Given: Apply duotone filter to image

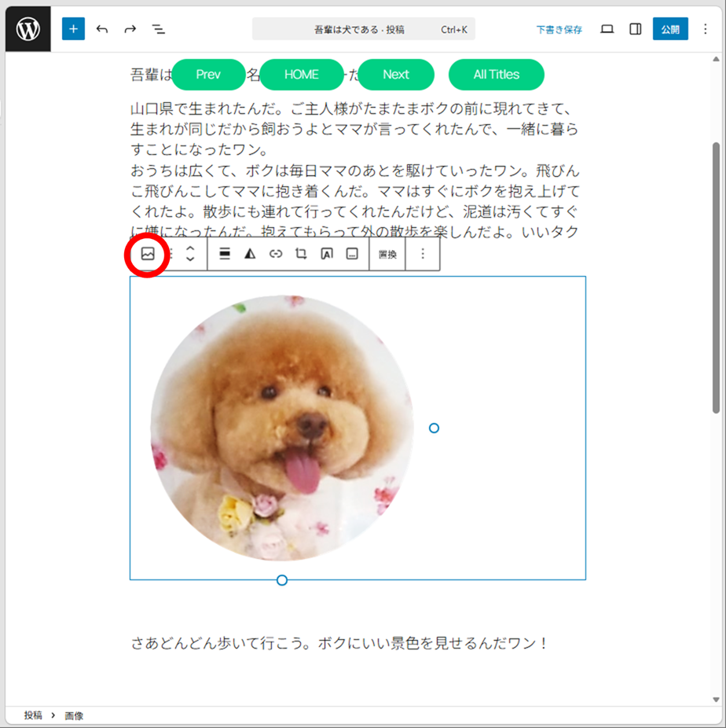Looking at the screenshot, I should pos(250,254).
